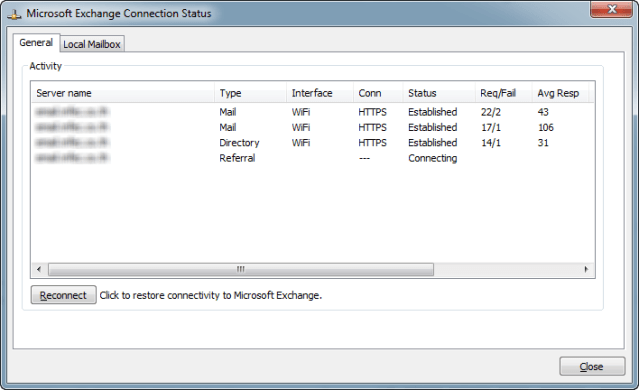Click the Req/Fail column header
This screenshot has width=639, height=390.
tap(503, 93)
